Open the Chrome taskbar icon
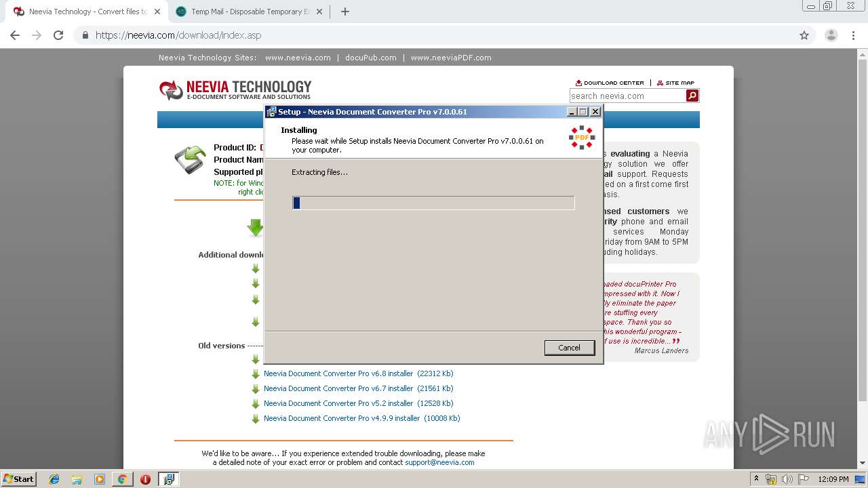868x488 pixels. [x=122, y=479]
